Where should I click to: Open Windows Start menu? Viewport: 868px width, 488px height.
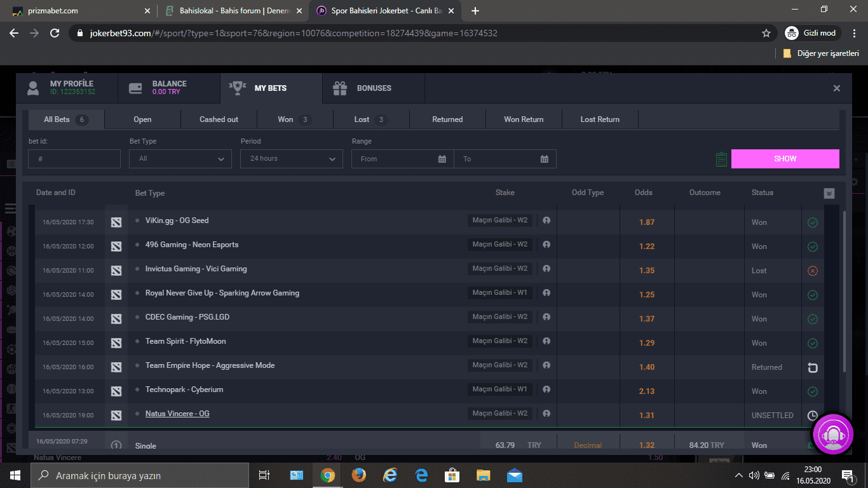[15, 475]
